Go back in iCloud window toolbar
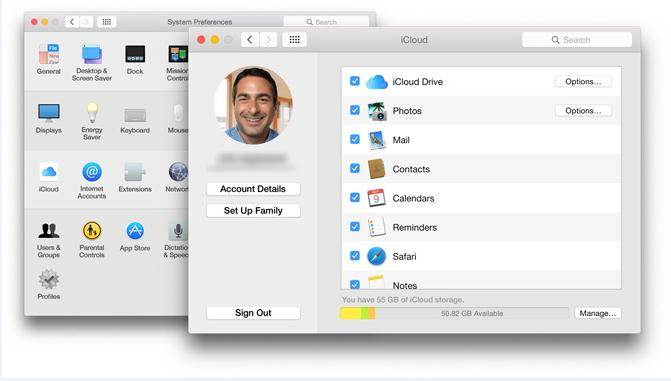 [250, 40]
